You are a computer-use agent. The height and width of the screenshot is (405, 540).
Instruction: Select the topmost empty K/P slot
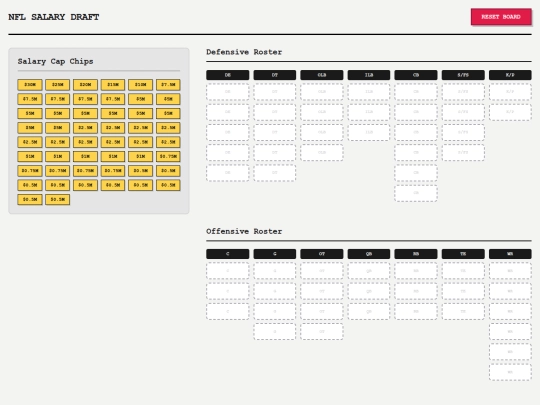(510, 92)
